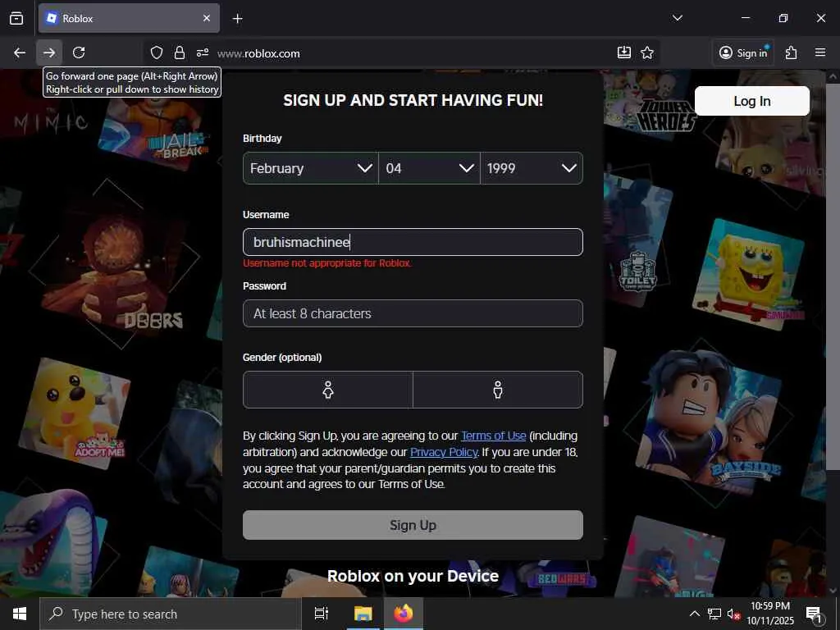Image resolution: width=840 pixels, height=630 pixels.
Task: Click the taskbar search box
Action: tap(171, 614)
